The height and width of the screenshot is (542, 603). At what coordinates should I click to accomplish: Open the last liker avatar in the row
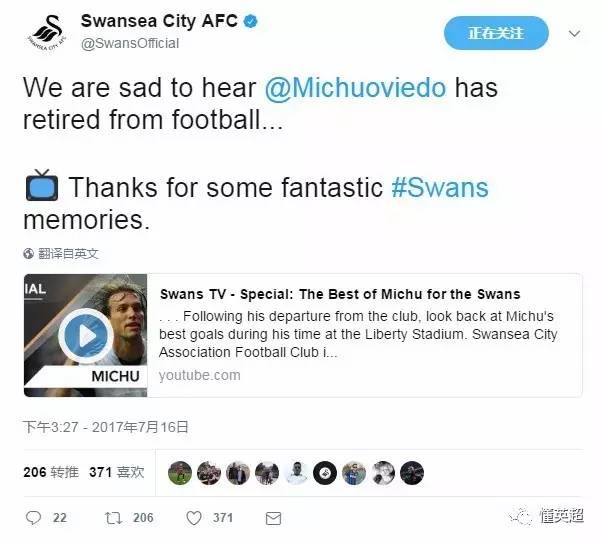pyautogui.click(x=412, y=473)
